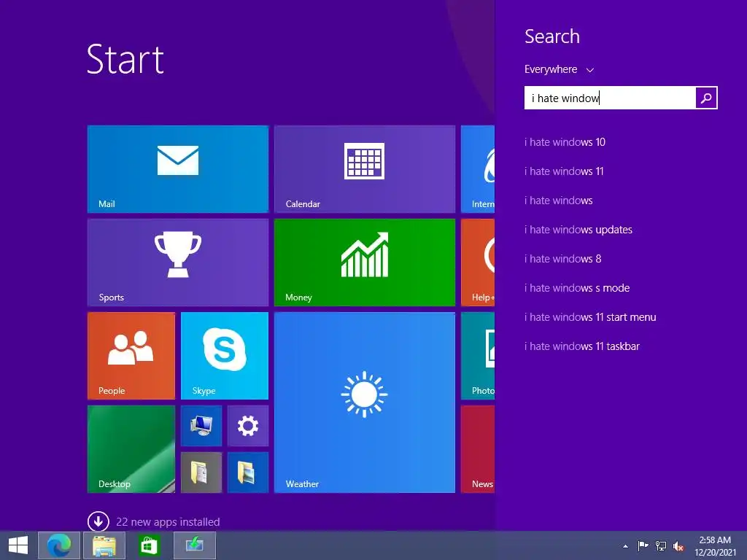Open the Calendar tile
747x560 pixels.
click(365, 169)
